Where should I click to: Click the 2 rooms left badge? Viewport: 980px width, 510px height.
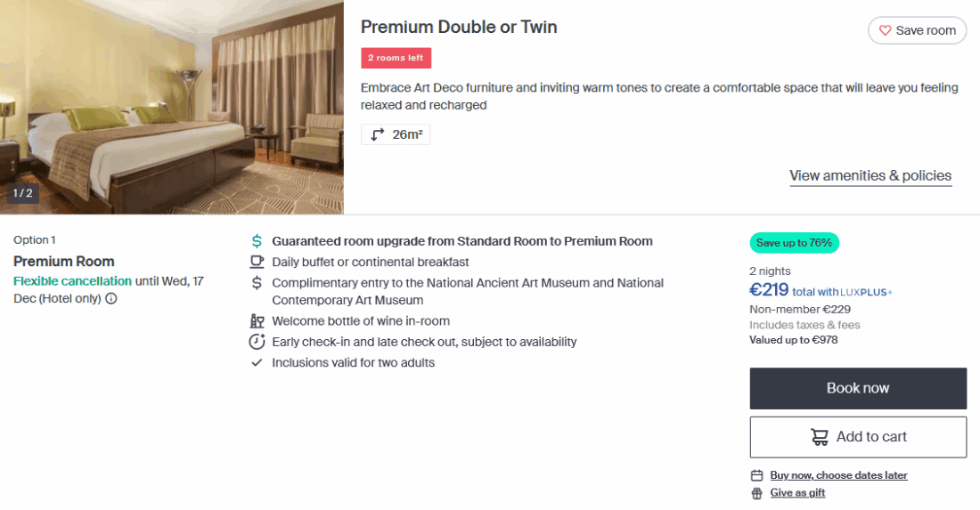396,58
